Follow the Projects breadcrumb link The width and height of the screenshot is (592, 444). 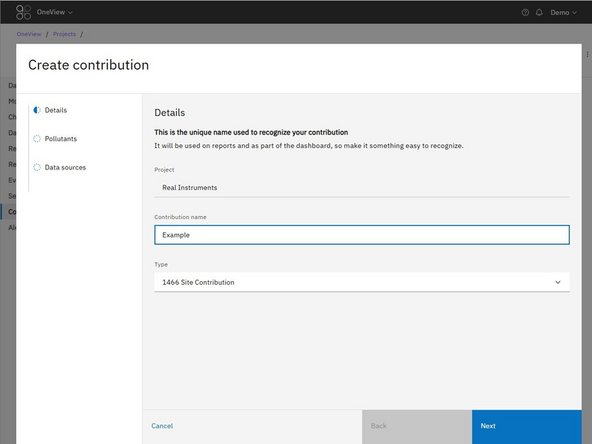click(x=64, y=34)
